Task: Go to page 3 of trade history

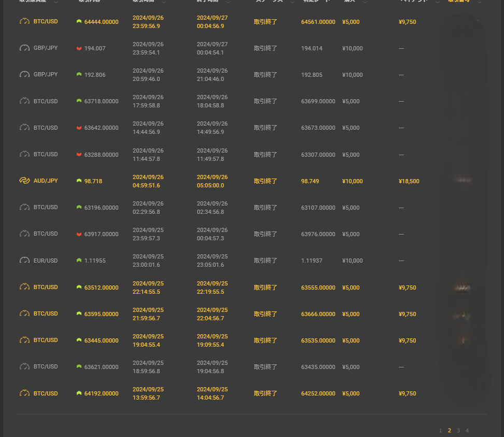Action: 458,430
